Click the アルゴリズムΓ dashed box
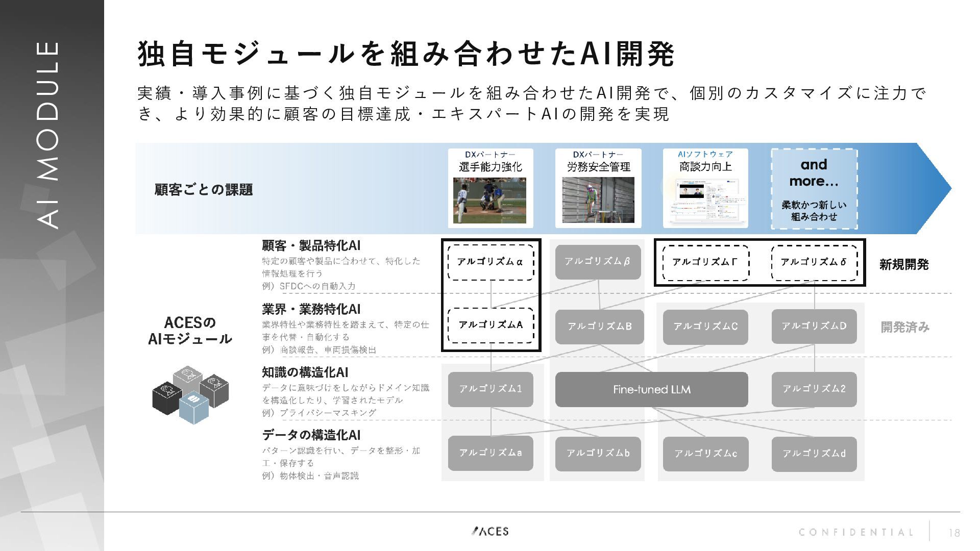The image size is (980, 551). [706, 263]
